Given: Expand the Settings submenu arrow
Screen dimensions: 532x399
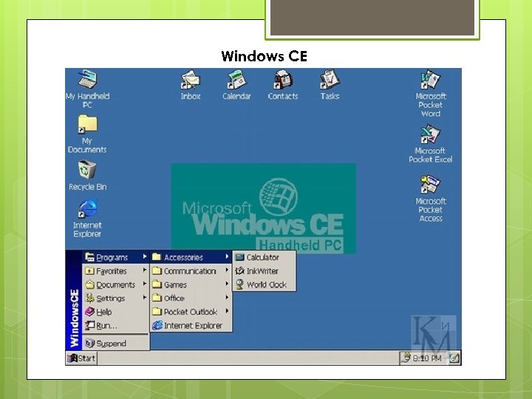Looking at the screenshot, I should coord(145,297).
